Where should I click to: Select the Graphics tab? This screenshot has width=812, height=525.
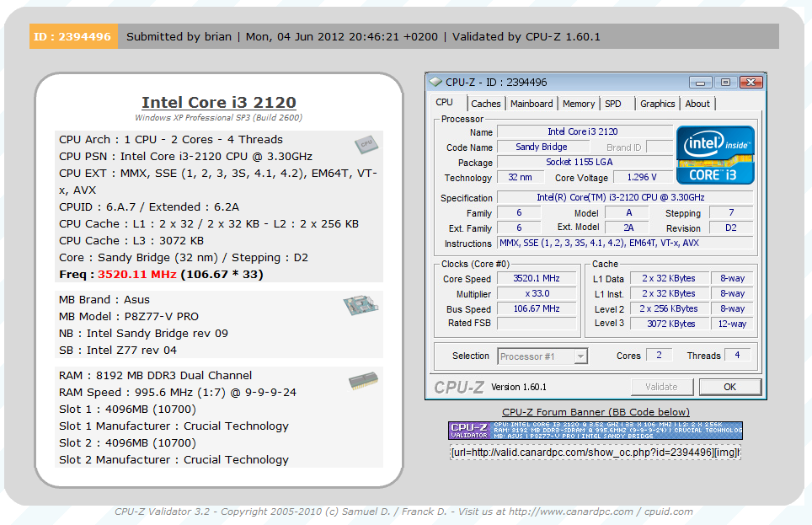pyautogui.click(x=657, y=104)
